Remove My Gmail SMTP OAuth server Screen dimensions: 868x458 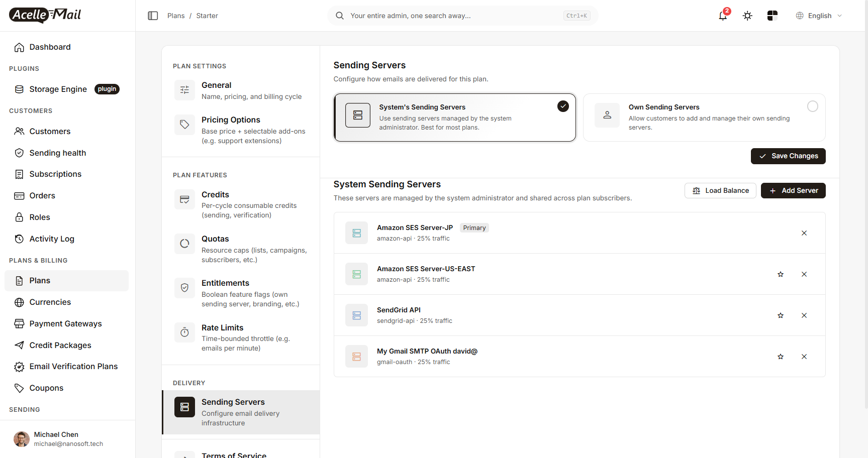[x=804, y=357]
